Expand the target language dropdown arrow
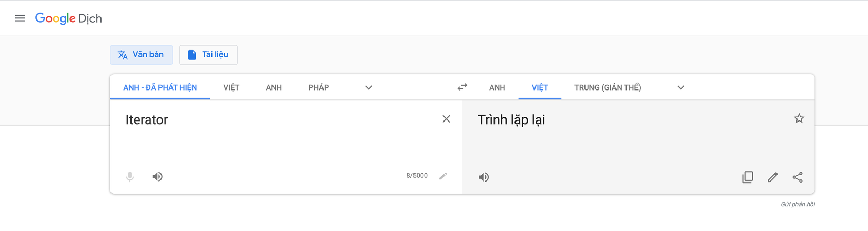The width and height of the screenshot is (868, 231). tap(680, 87)
